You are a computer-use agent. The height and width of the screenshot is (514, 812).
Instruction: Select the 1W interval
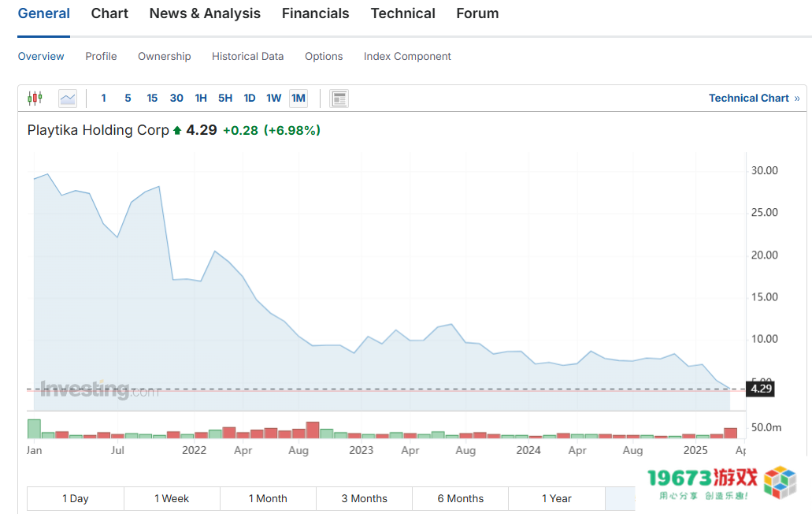[x=274, y=98]
